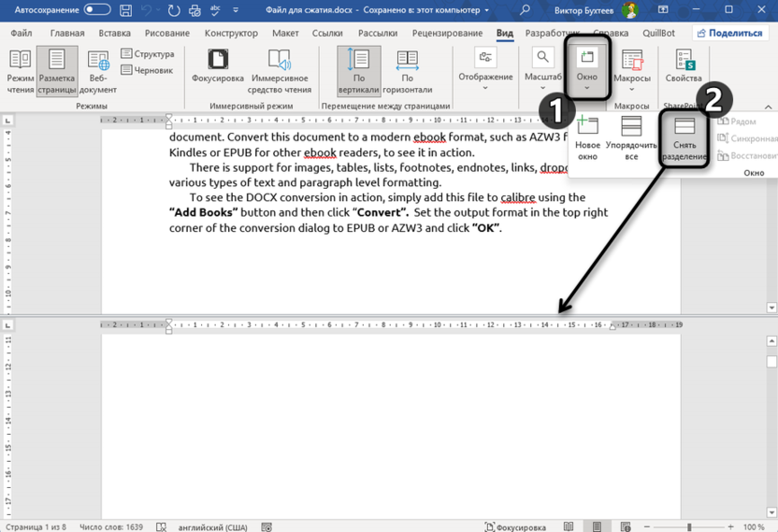Open Фокусировка mode in the ribbon
Image resolution: width=778 pixels, height=532 pixels.
tap(217, 66)
